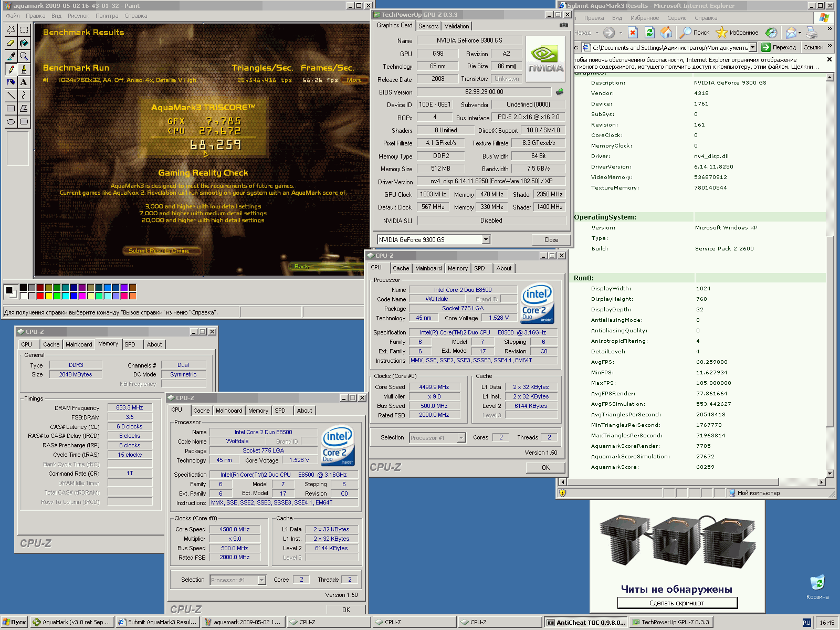
Task: Click OK in the lower CPU-Z window
Action: pyautogui.click(x=346, y=610)
